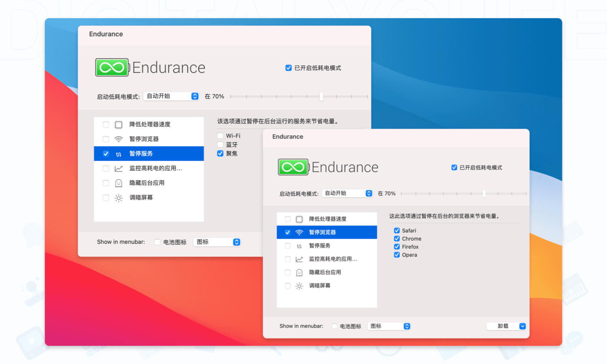This screenshot has height=364, width=607.
Task: Enable 电池图标 checkbox in front window
Action: click(x=334, y=326)
